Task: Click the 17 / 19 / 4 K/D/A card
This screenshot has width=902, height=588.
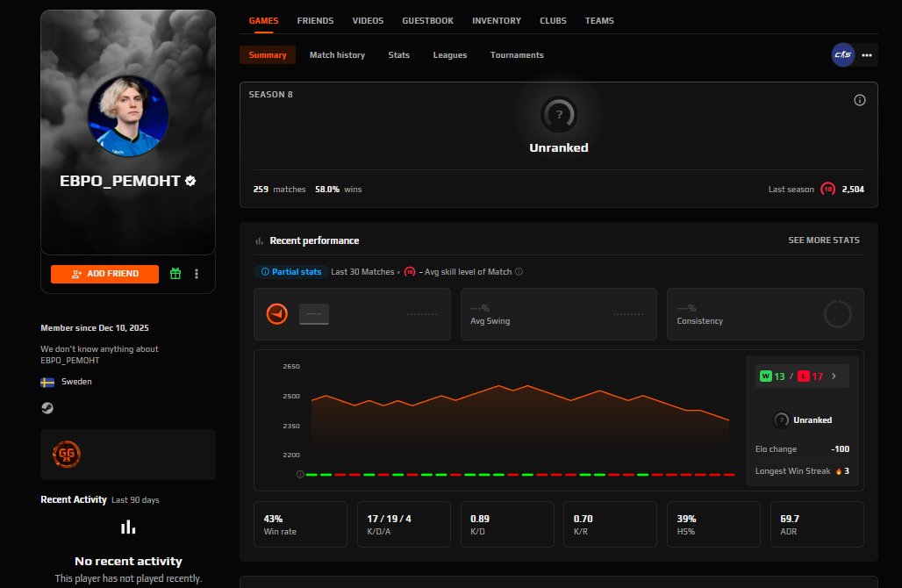Action: pyautogui.click(x=404, y=524)
